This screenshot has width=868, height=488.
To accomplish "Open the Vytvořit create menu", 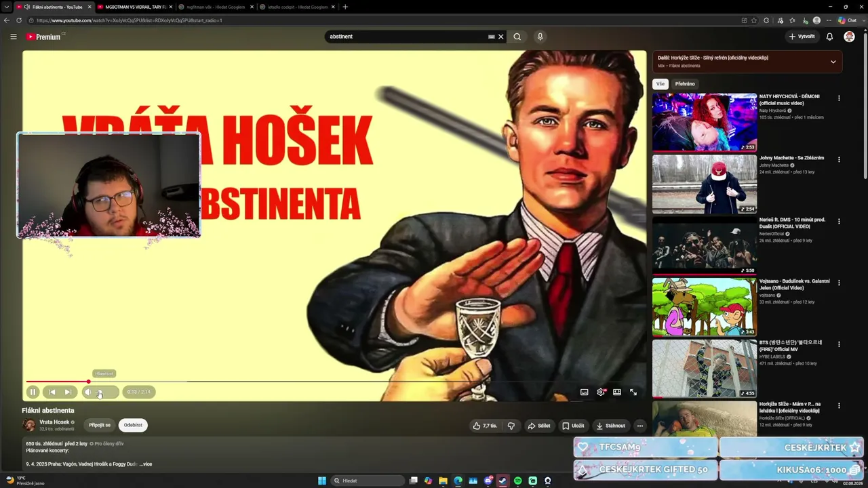I will pos(802,37).
